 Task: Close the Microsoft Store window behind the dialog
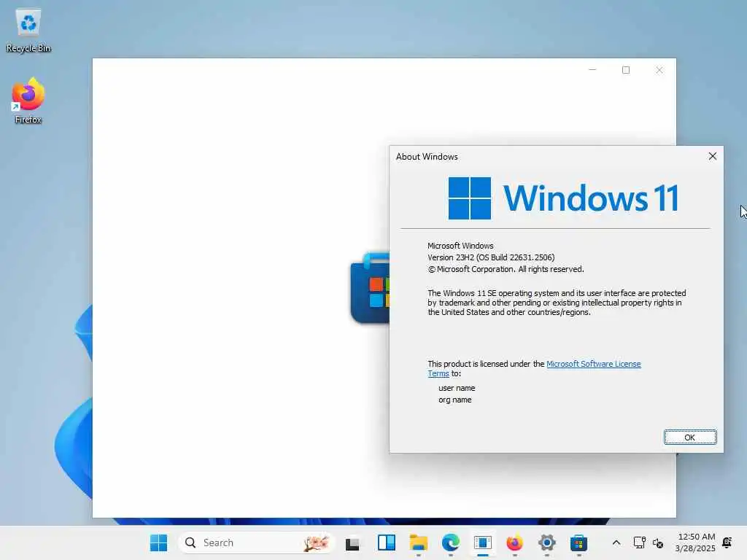[x=659, y=70]
